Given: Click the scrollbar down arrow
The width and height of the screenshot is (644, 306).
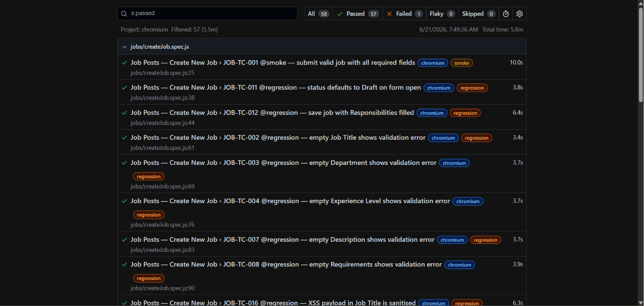Looking at the screenshot, I should tap(641, 303).
